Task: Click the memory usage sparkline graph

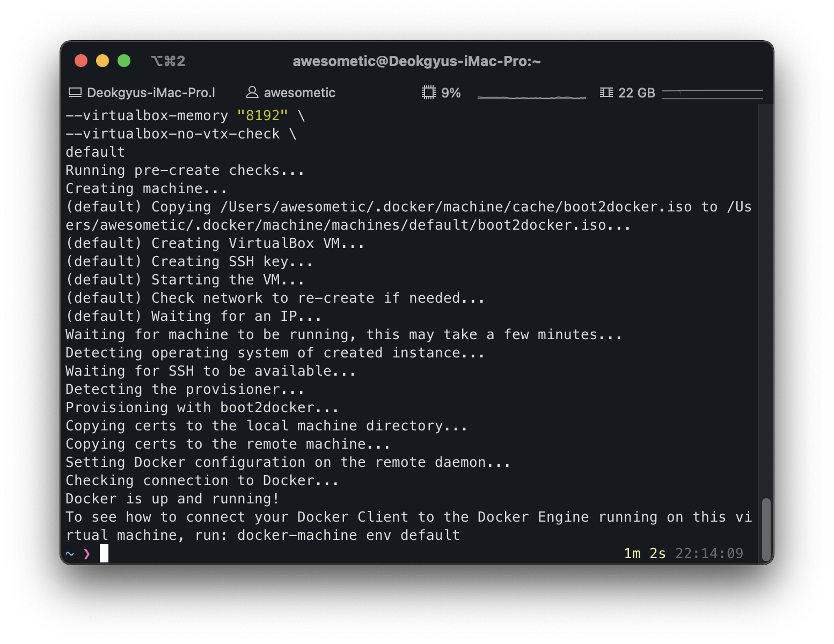Action: (x=712, y=94)
